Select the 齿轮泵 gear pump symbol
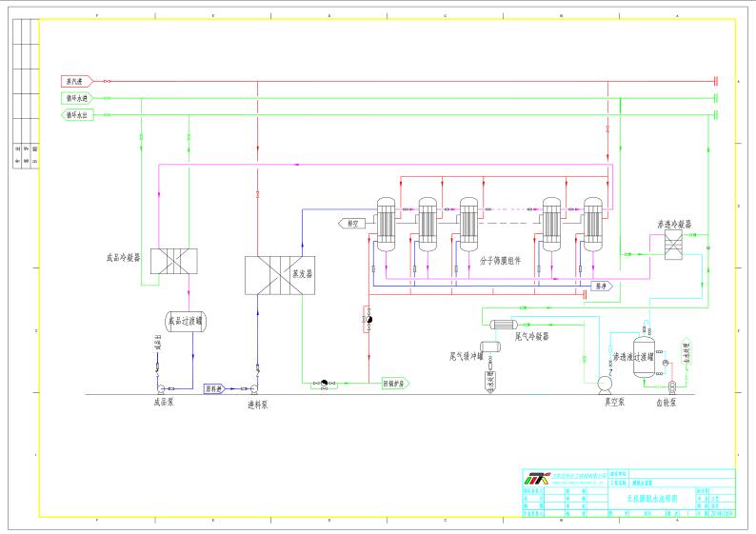Screen dimensions: 756x534 click(x=672, y=386)
